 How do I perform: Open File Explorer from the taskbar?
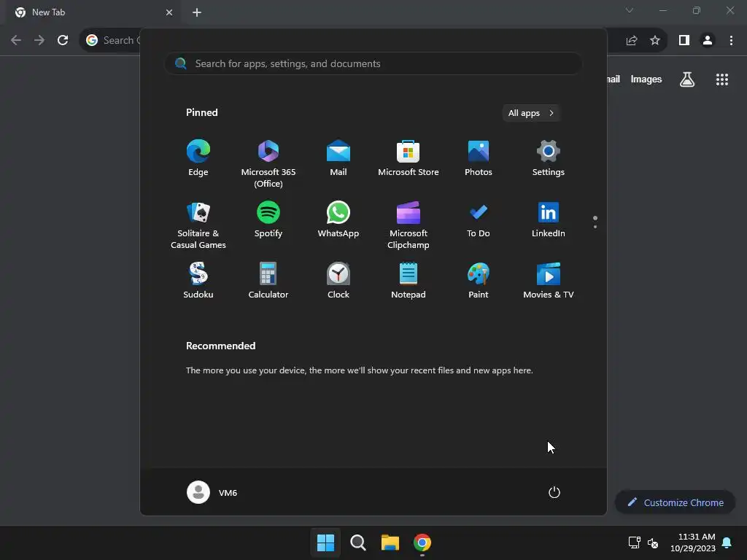pyautogui.click(x=390, y=542)
